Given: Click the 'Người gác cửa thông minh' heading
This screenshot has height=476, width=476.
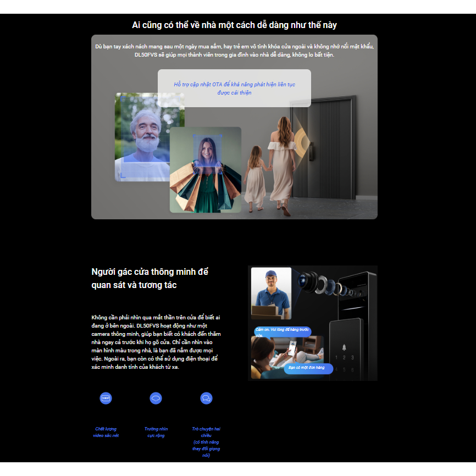Looking at the screenshot, I should point(150,279).
